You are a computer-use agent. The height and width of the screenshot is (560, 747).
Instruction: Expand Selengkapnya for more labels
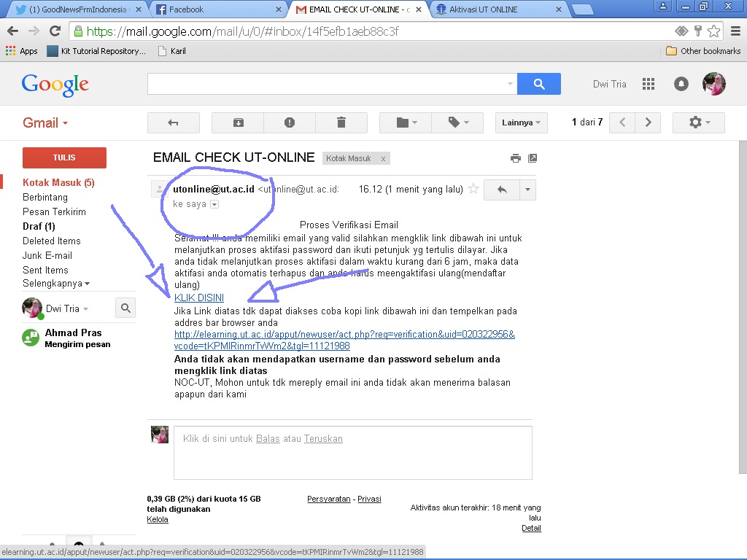[x=55, y=284]
